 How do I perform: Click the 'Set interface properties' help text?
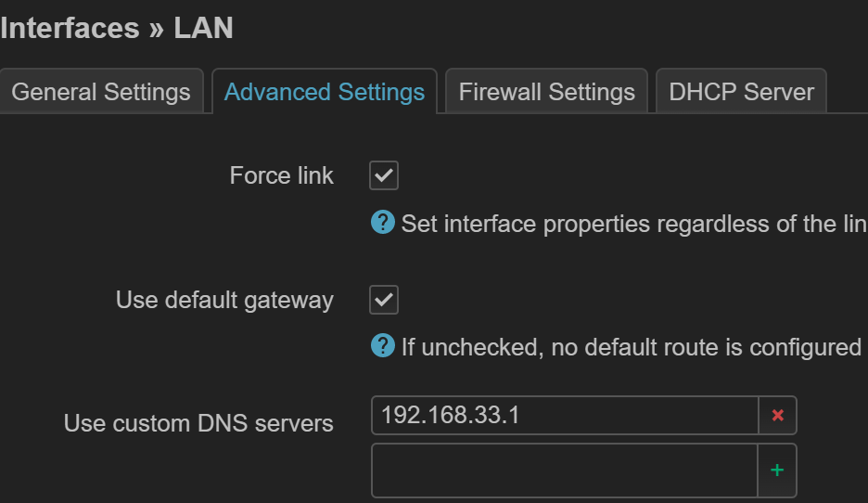(632, 224)
